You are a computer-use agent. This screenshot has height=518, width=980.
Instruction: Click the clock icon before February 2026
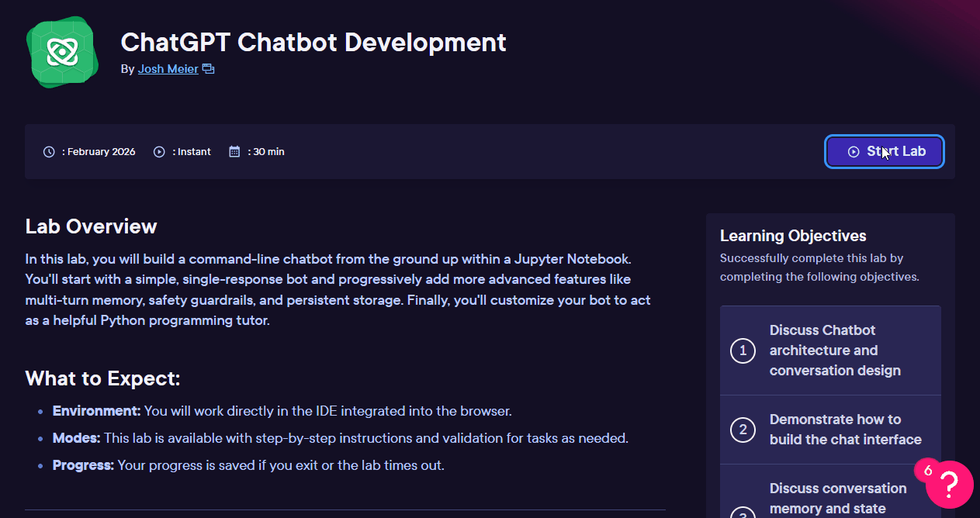pos(49,152)
